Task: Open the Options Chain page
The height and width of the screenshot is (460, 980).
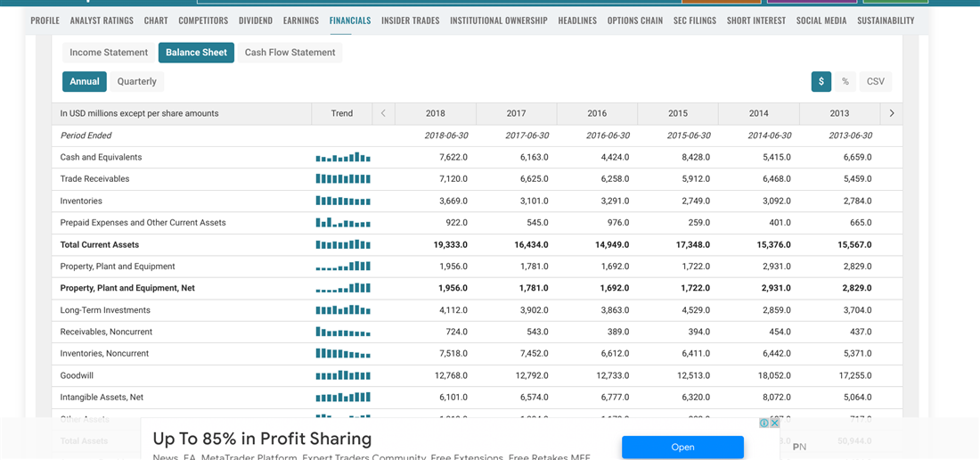Action: click(x=634, y=21)
